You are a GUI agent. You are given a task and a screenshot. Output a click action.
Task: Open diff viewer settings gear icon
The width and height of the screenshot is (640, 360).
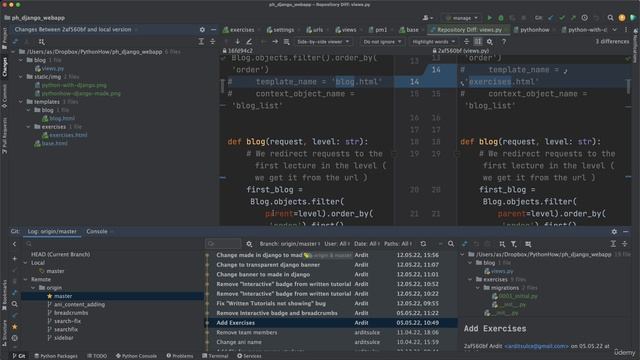(489, 42)
